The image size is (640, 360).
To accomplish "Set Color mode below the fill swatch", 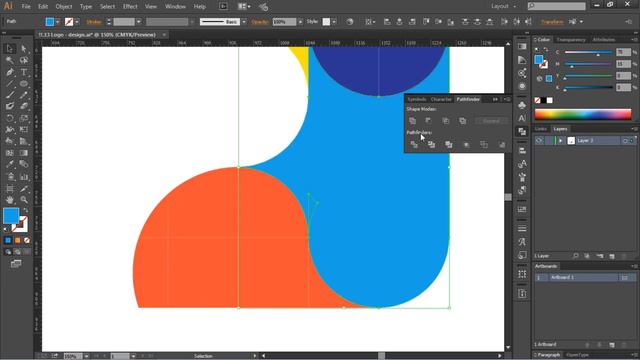I will click(8, 240).
